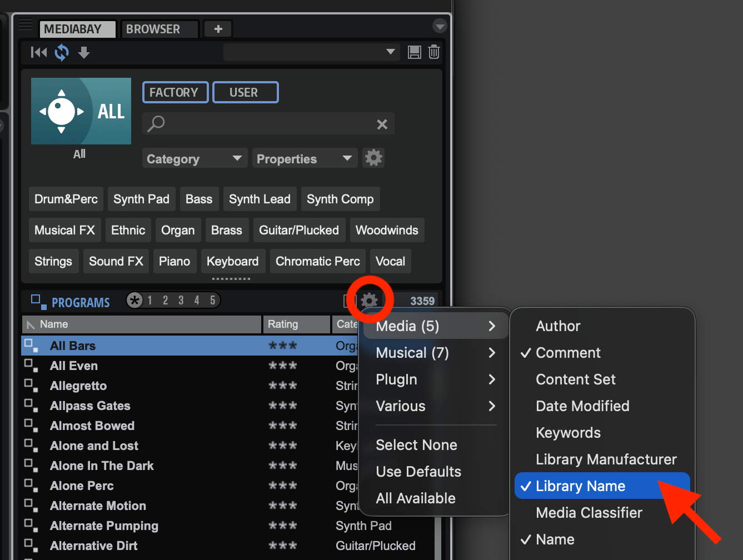Switch to the BROWSER tab

(159, 29)
